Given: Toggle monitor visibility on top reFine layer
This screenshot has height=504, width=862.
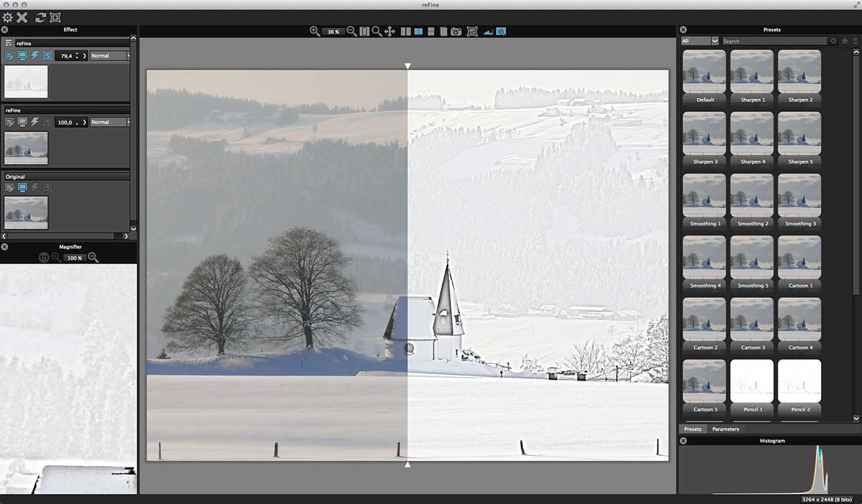Looking at the screenshot, I should coord(22,55).
